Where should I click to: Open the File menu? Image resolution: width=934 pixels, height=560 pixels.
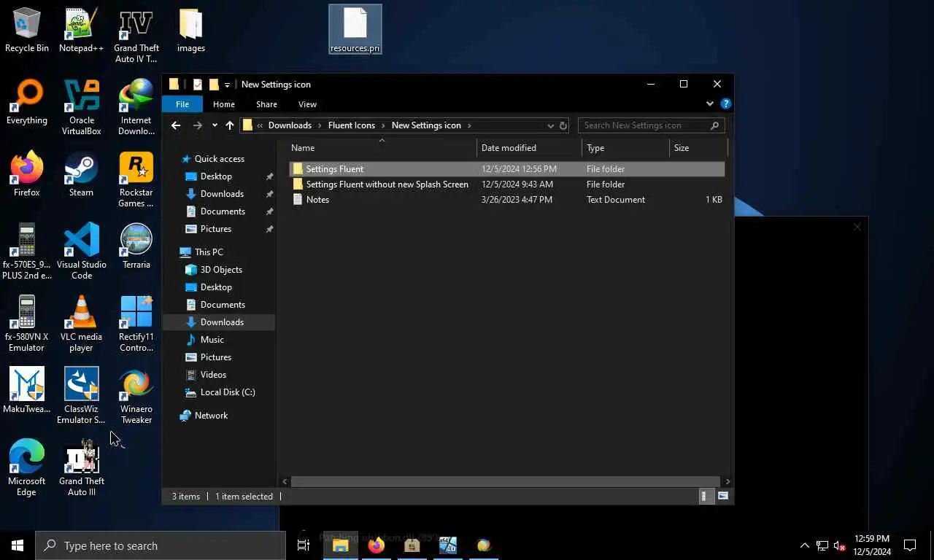pyautogui.click(x=182, y=104)
